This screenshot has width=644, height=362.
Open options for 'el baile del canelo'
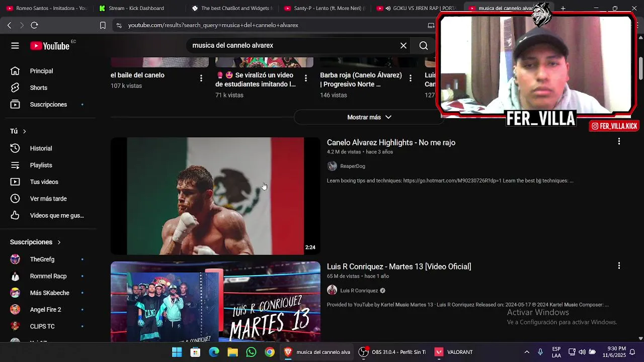(x=201, y=78)
